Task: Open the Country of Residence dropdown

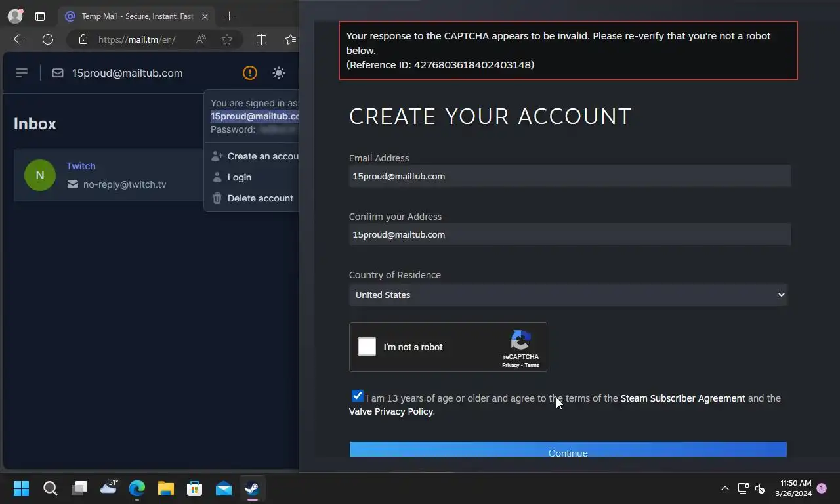Action: click(568, 295)
